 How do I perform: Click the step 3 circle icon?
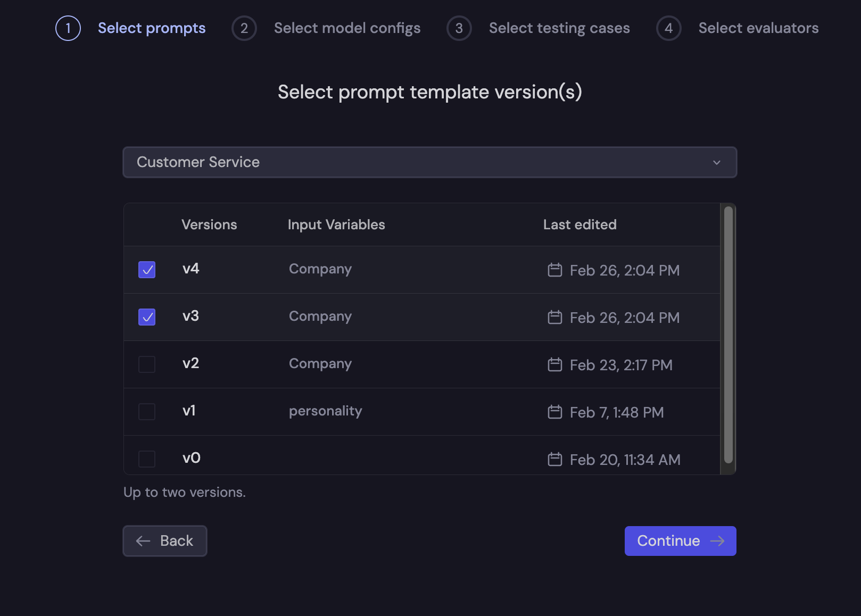[x=459, y=28]
